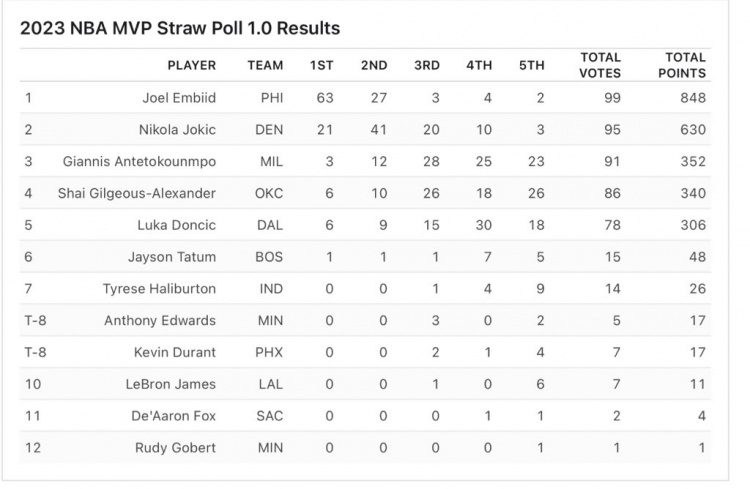Click the 5TH column header

(x=531, y=66)
